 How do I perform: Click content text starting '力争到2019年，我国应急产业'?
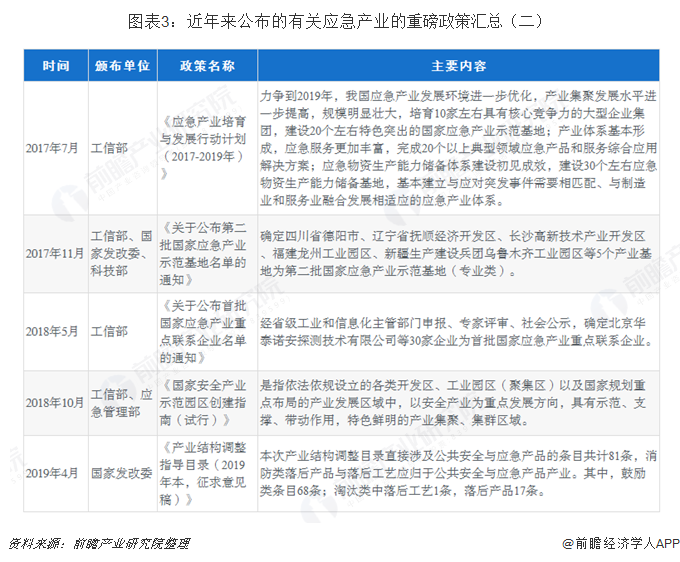click(x=458, y=148)
